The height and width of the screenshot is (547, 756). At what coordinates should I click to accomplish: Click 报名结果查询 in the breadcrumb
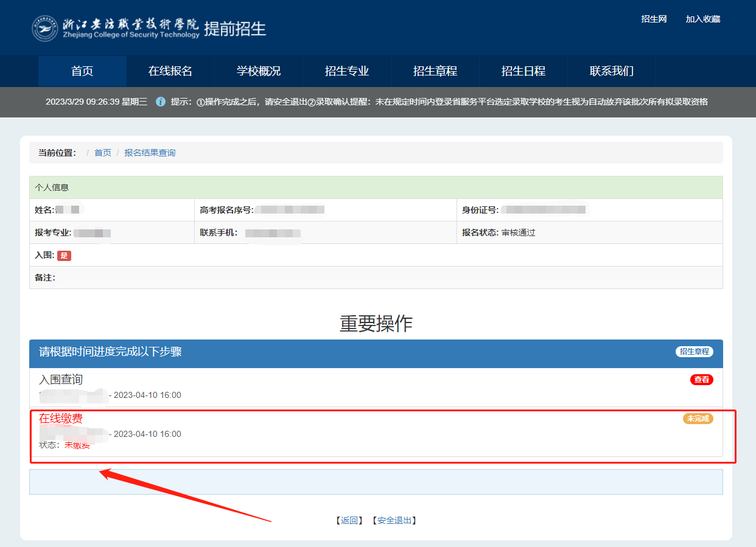150,153
